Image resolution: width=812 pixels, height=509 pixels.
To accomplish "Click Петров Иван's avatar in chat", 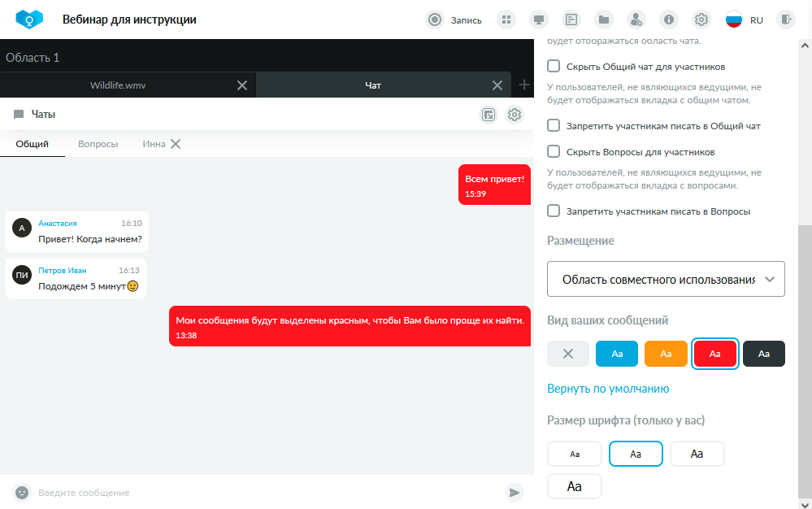I will click(22, 275).
